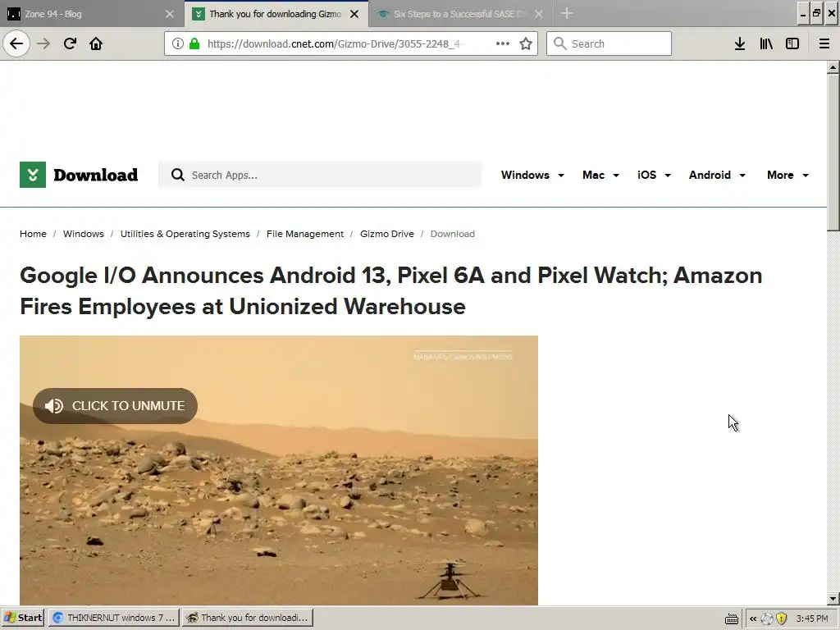
Task: Go back with the browser back arrow
Action: coord(16,43)
